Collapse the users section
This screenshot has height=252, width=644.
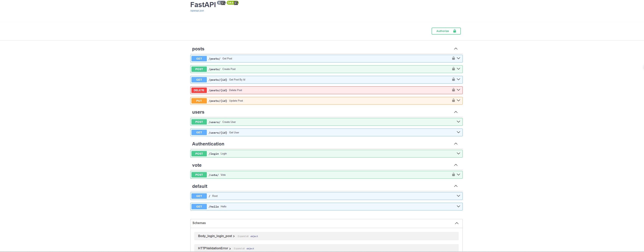pos(456,112)
